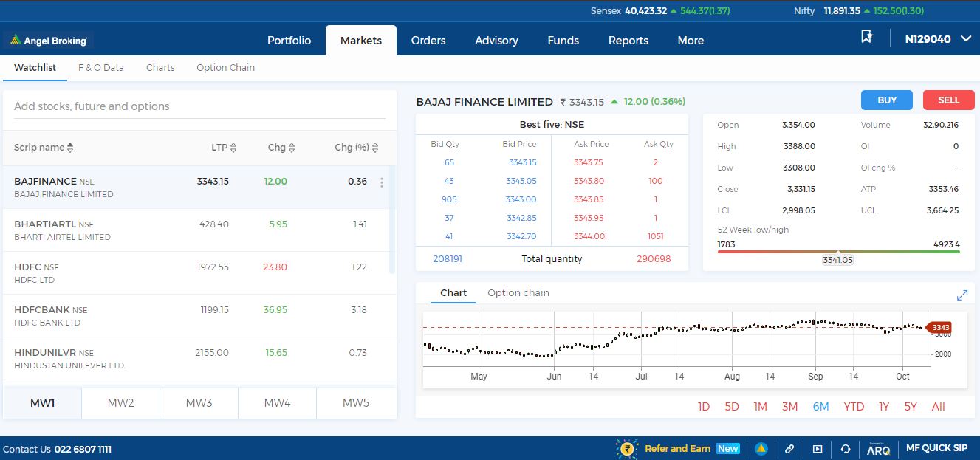This screenshot has width=980, height=460.
Task: Click the 52 week low/high range bar
Action: pos(838,252)
